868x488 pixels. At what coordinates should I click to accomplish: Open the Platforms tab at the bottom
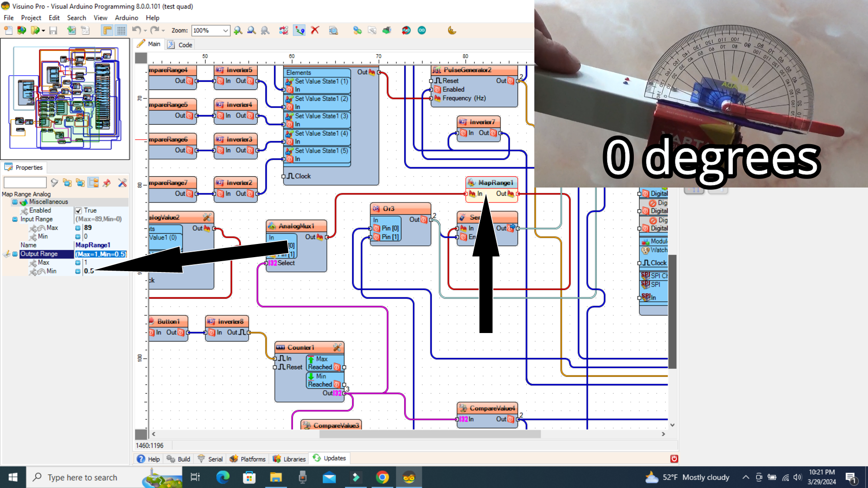(x=247, y=459)
